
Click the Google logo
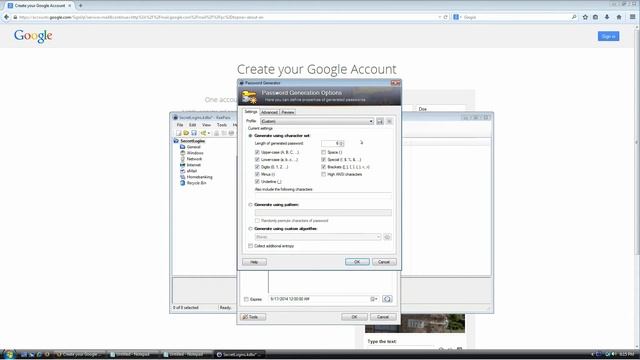33,36
